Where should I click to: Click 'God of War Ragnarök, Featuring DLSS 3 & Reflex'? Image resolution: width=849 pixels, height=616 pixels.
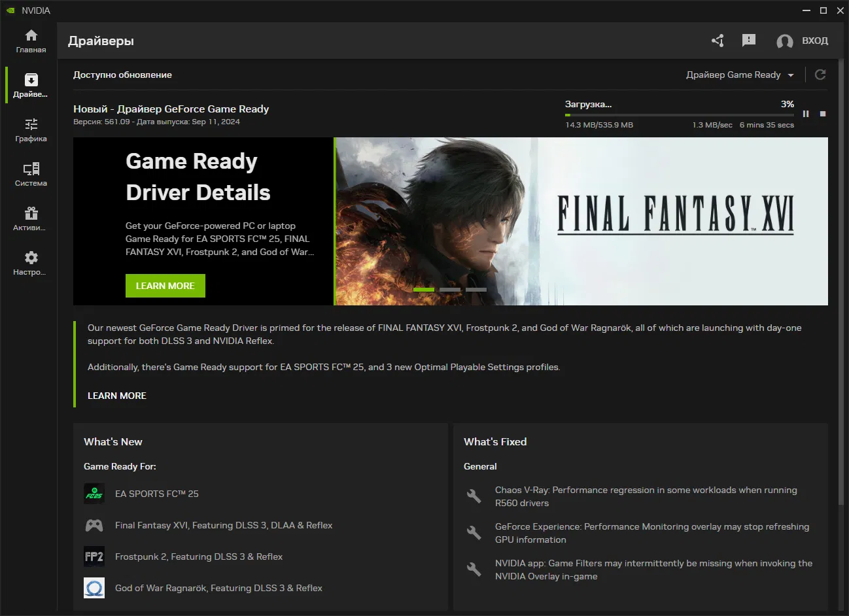pyautogui.click(x=218, y=588)
